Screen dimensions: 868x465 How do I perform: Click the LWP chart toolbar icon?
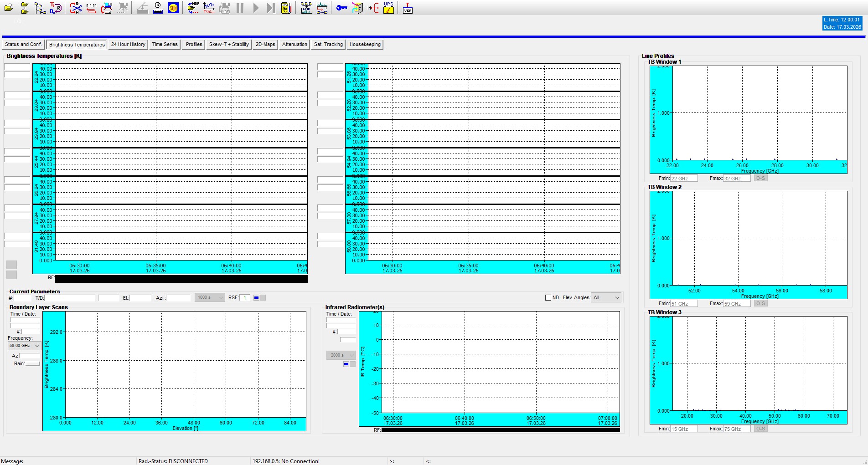click(x=306, y=8)
